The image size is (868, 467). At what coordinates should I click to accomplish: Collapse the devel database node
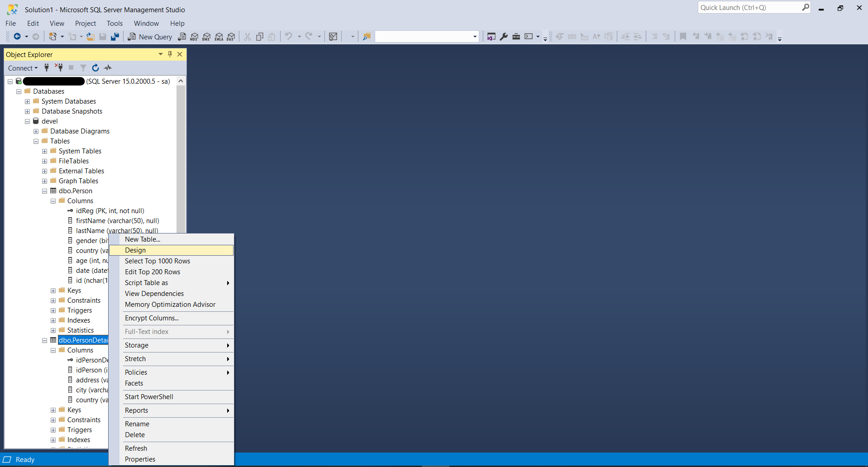[x=27, y=121]
